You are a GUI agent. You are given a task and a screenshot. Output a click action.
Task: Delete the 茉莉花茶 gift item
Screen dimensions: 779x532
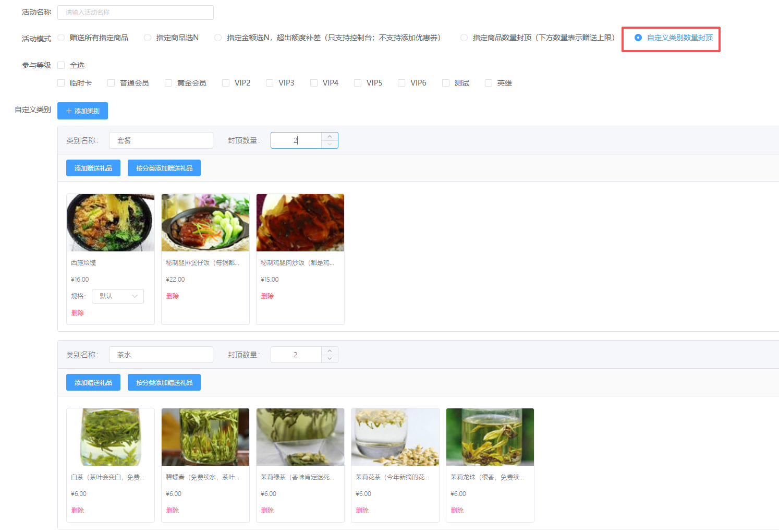coord(362,511)
